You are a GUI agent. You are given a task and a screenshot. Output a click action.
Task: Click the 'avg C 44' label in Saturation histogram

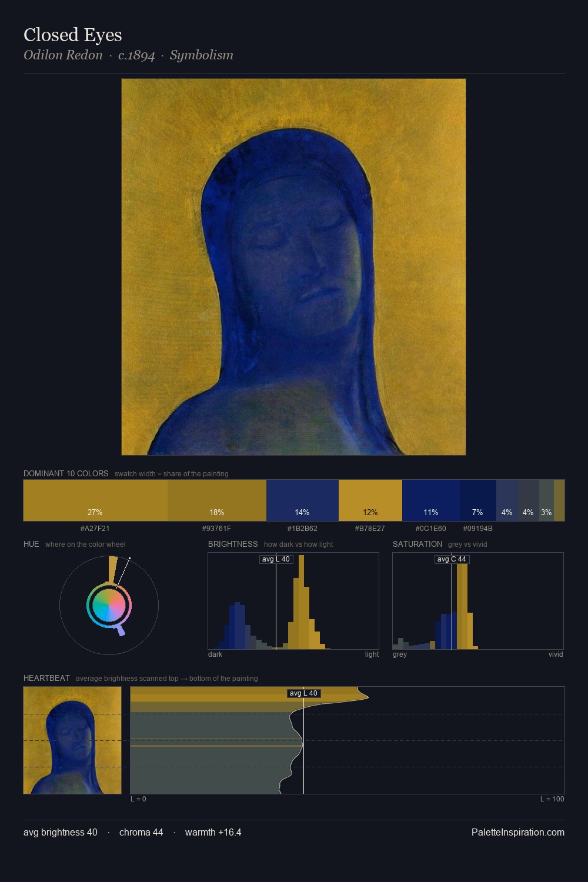pos(452,559)
